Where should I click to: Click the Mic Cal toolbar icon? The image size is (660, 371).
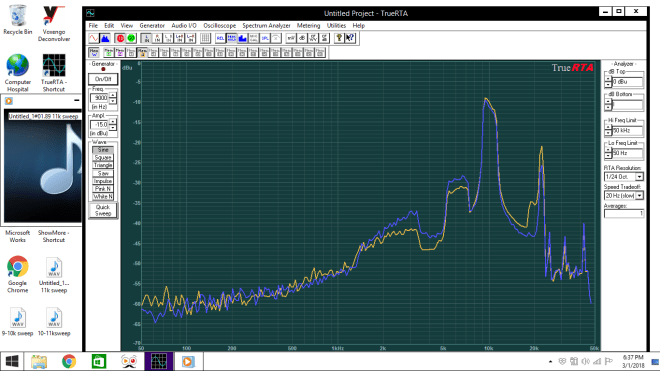pyautogui.click(x=253, y=38)
